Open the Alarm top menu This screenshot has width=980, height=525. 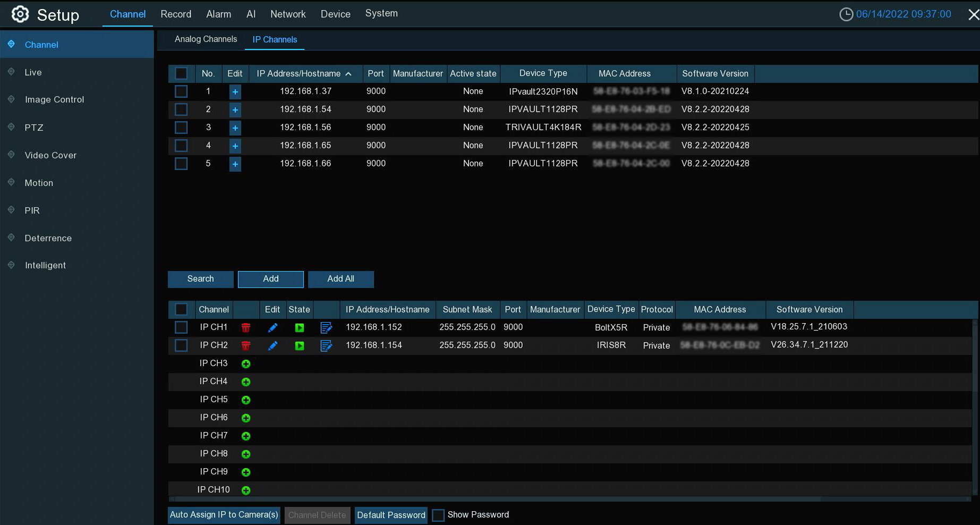218,14
